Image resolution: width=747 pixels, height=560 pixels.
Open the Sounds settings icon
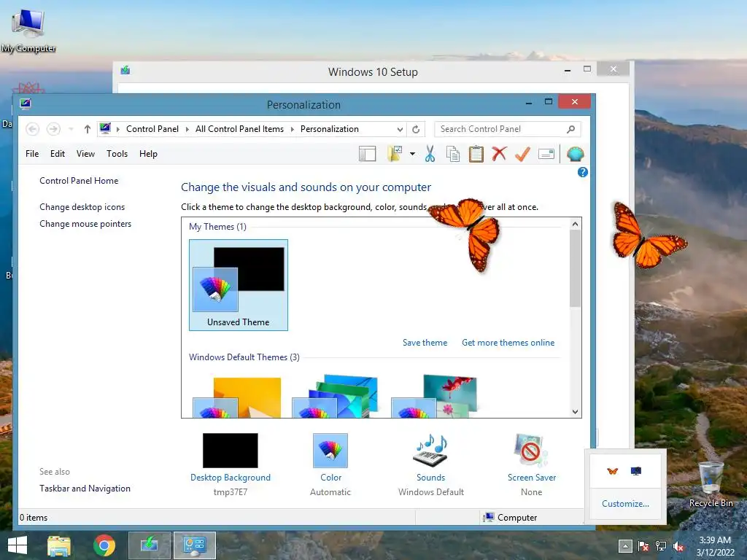tap(430, 450)
